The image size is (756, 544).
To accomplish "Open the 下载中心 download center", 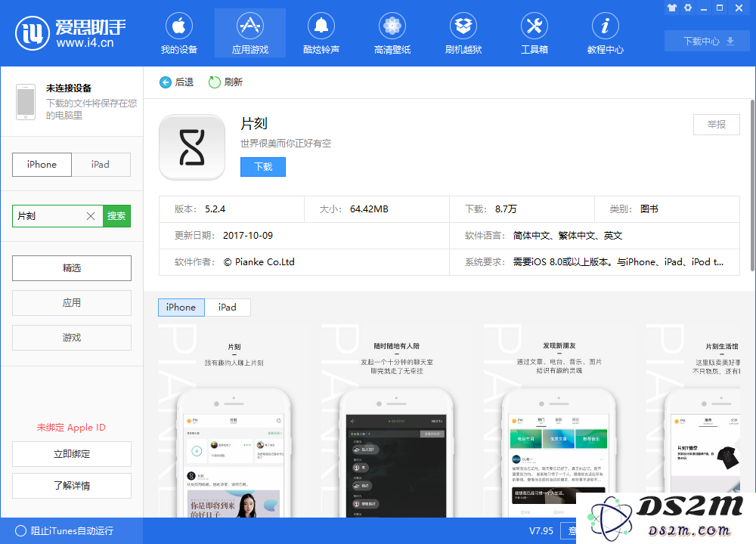I will [x=707, y=41].
